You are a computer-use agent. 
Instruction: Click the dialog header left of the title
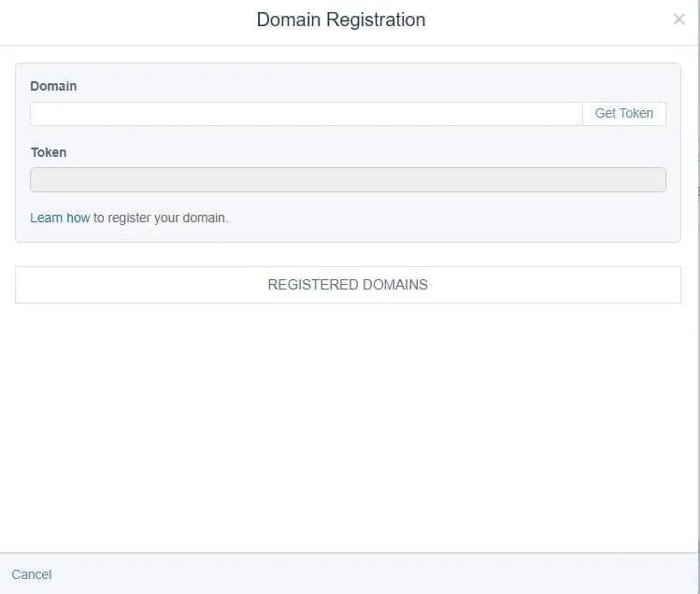coord(121,21)
